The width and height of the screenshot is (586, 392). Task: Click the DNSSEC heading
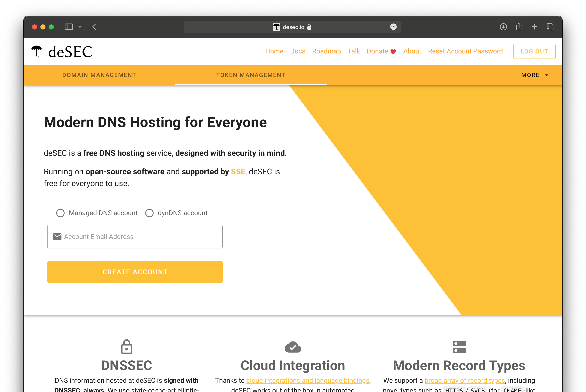[127, 365]
